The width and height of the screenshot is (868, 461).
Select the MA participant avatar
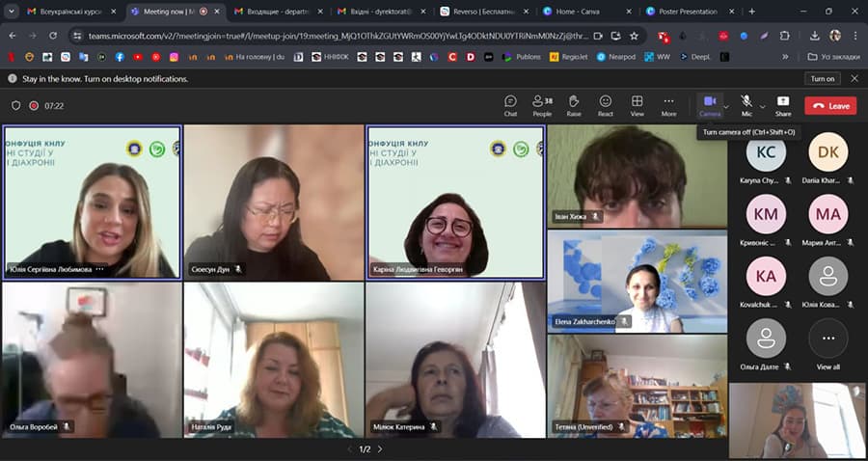tap(828, 214)
